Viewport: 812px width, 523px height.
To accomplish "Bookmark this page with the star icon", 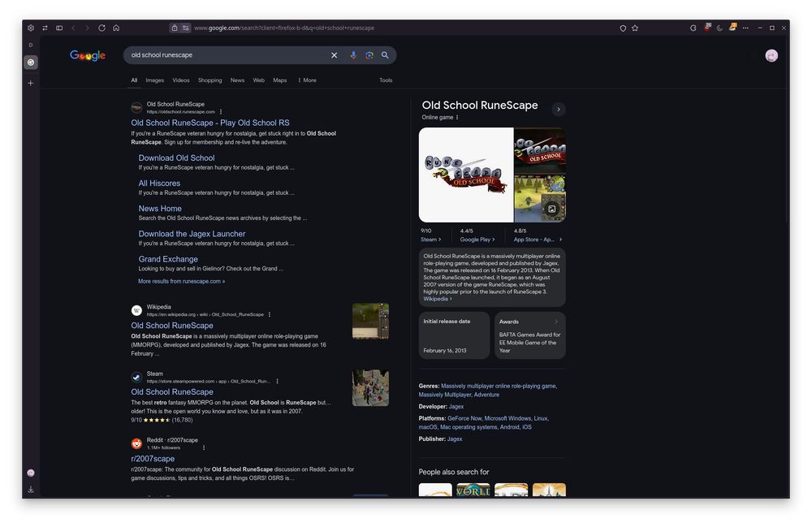I will pos(636,28).
